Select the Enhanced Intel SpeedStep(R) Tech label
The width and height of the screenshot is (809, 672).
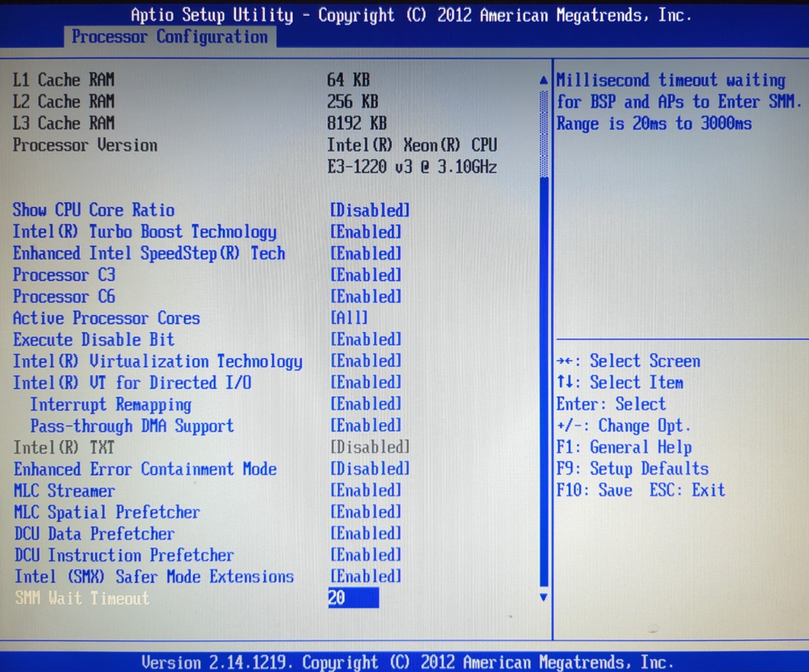pyautogui.click(x=149, y=254)
